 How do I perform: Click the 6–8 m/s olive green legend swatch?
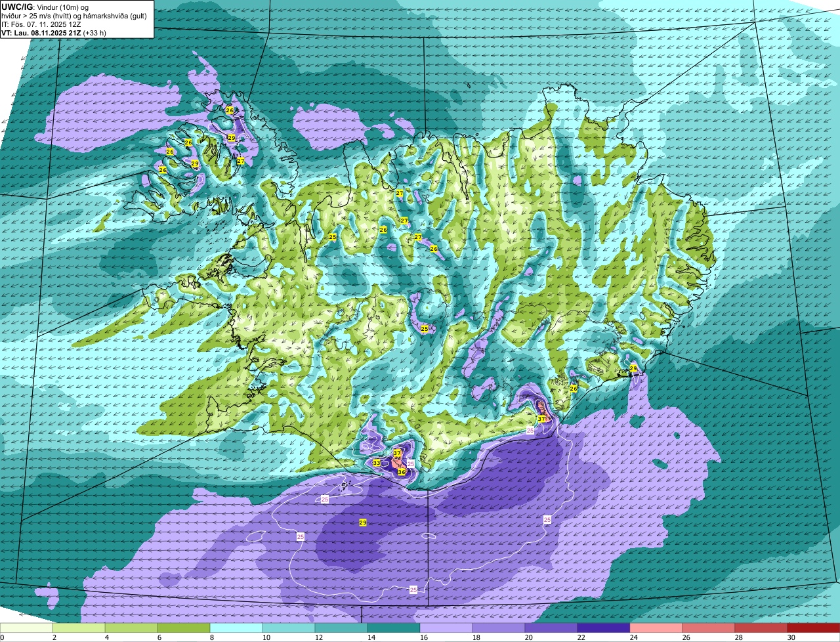coord(184,628)
